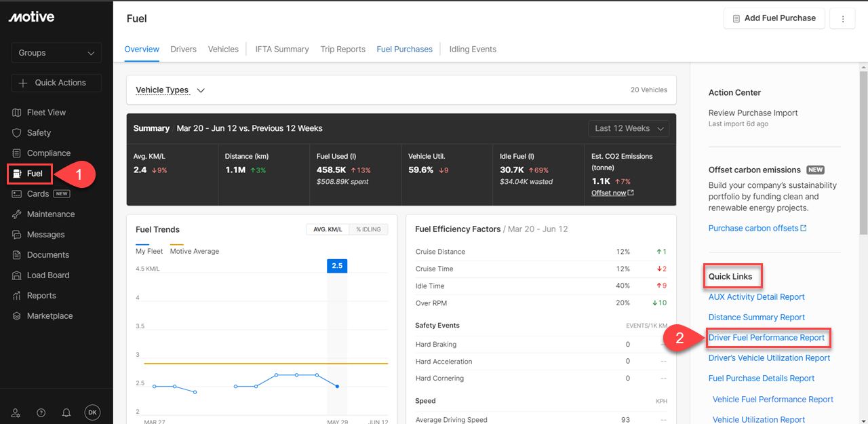Click the "20 Vehicles" count
This screenshot has height=424, width=868.
(x=649, y=90)
